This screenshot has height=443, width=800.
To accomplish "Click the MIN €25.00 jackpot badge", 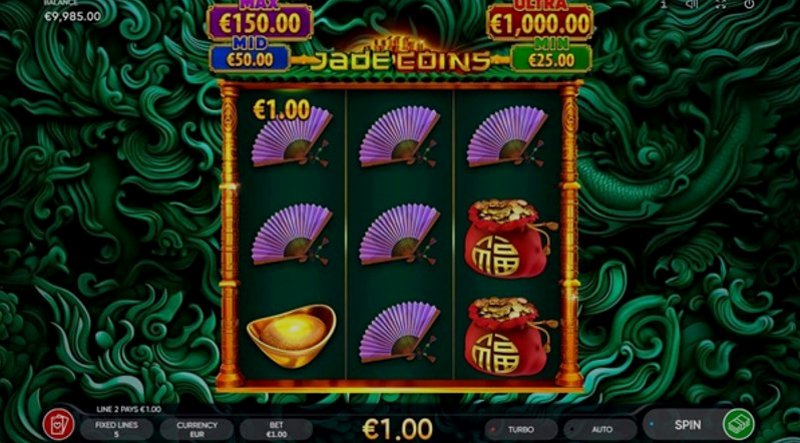I will (x=551, y=58).
